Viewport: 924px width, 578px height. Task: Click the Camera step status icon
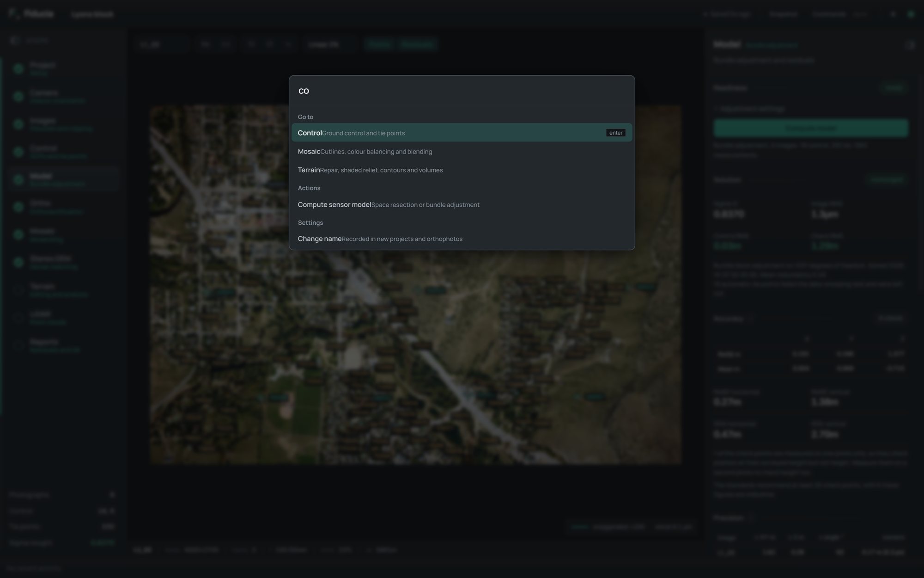18,96
